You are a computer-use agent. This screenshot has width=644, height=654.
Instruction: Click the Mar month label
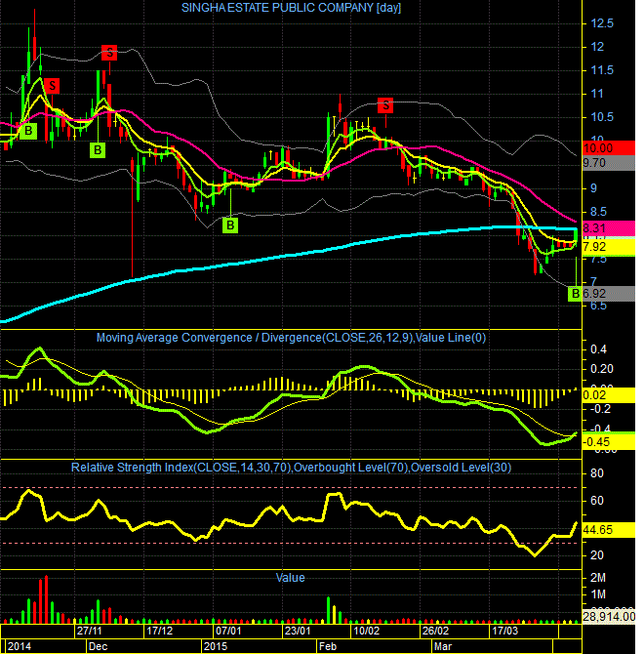(x=443, y=646)
